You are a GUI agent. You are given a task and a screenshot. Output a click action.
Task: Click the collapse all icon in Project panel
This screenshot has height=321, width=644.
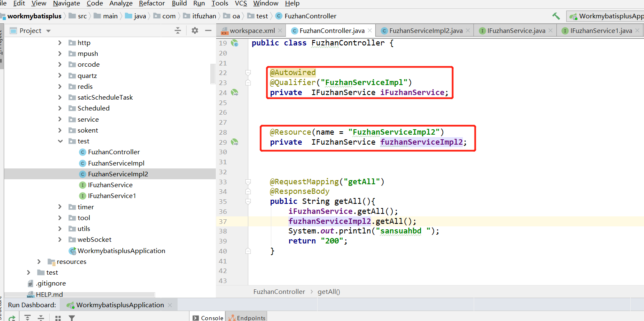coord(178,30)
